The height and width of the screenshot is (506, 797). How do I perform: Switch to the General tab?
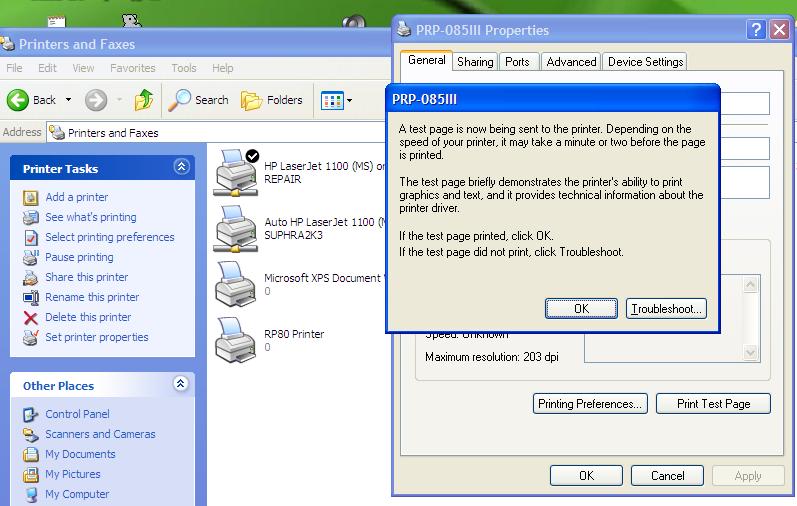pos(426,61)
